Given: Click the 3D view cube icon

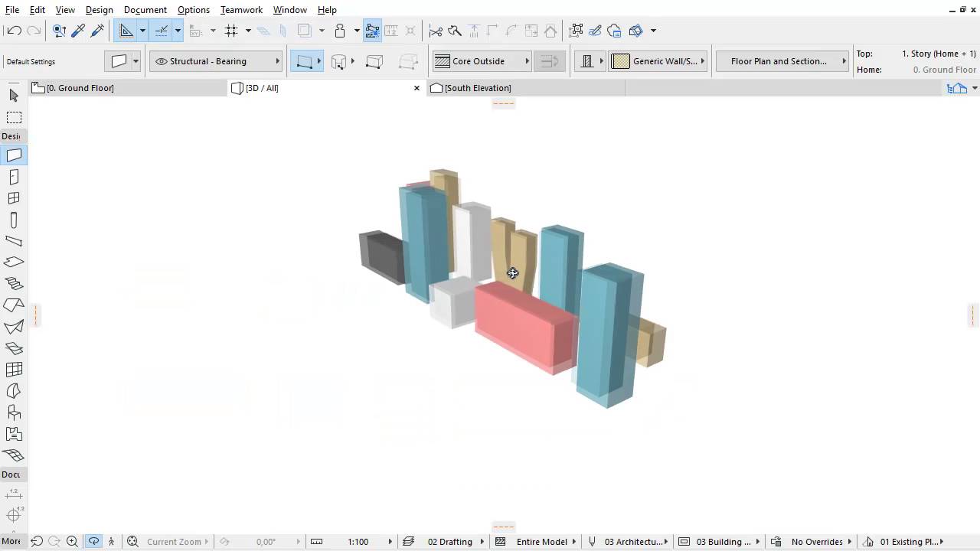Looking at the screenshot, I should [635, 31].
